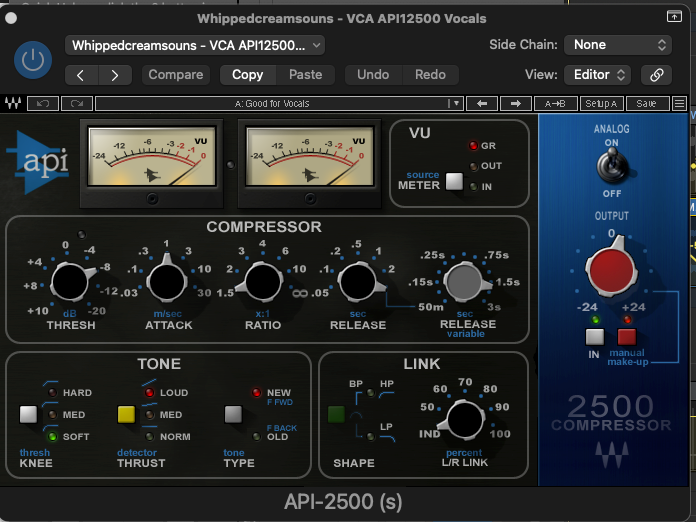
Task: Click the pop-out window icon in title bar
Action: pyautogui.click(x=674, y=16)
